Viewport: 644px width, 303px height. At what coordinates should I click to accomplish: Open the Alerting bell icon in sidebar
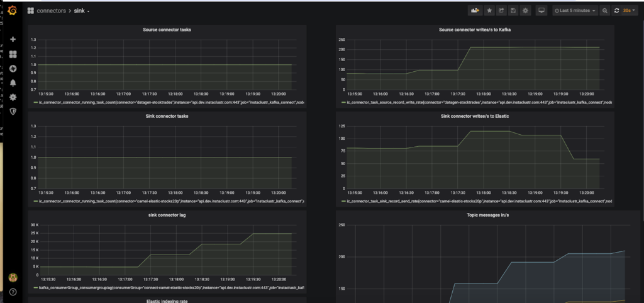coord(13,83)
